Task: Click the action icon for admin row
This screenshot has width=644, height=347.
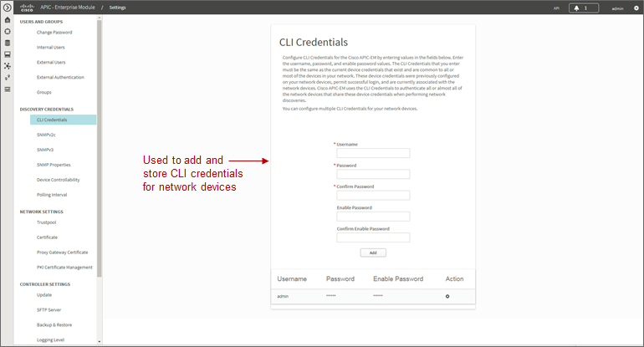Action: coord(447,296)
